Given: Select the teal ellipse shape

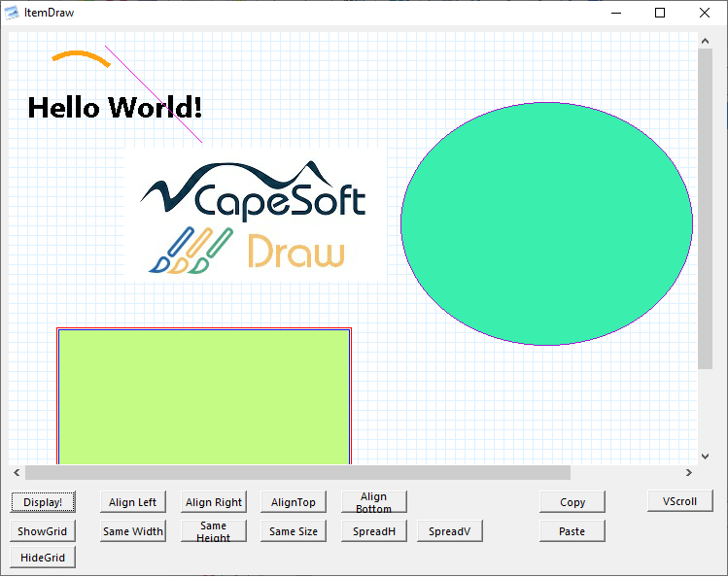Looking at the screenshot, I should click(x=546, y=223).
